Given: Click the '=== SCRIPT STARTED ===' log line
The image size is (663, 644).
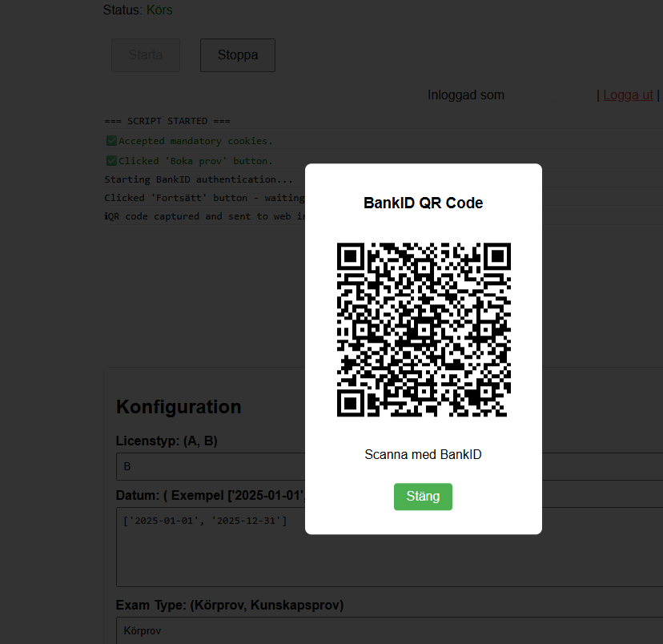Looking at the screenshot, I should click(167, 122).
